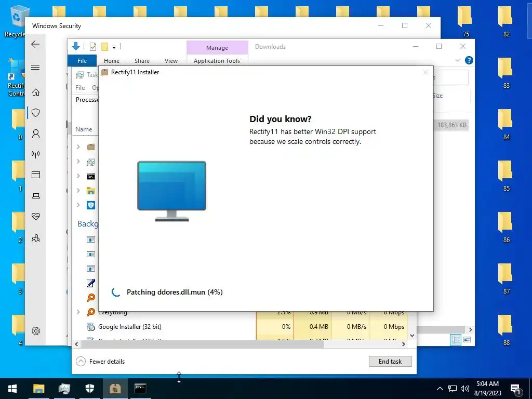Select 183,863 KB file size cell
This screenshot has width=532, height=399.
[x=451, y=125]
